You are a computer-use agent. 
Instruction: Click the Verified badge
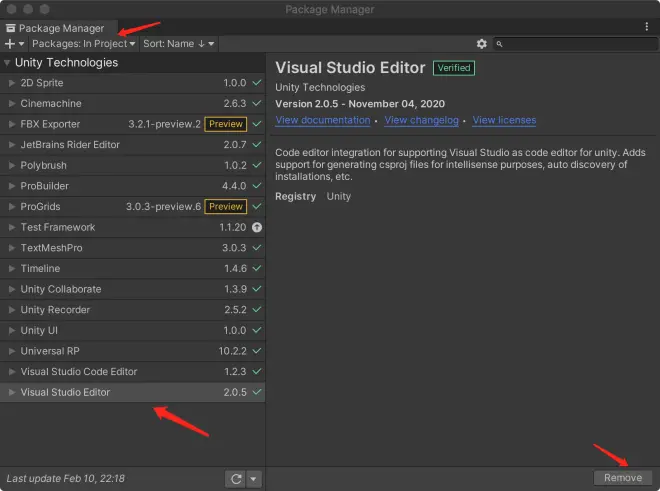point(454,68)
